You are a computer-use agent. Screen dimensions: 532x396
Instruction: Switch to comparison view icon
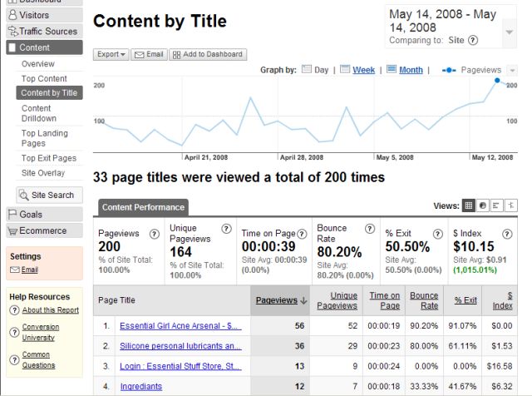(x=510, y=205)
